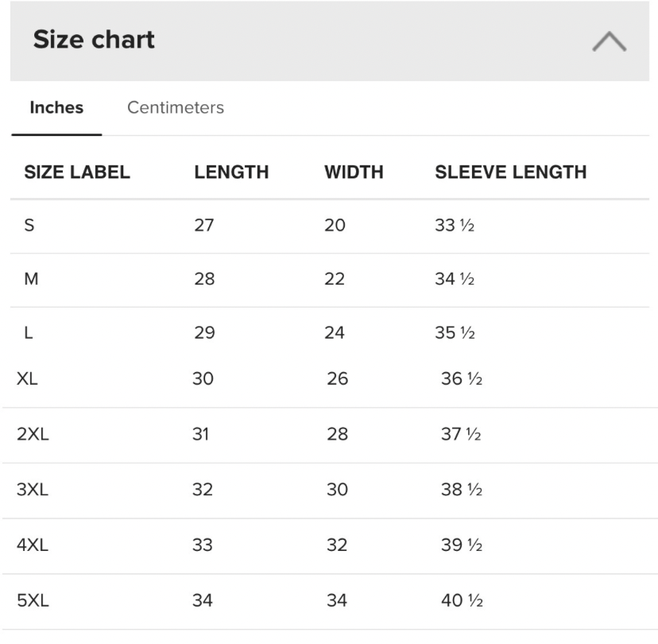Select the M size label
The height and width of the screenshot is (644, 658).
(31, 279)
